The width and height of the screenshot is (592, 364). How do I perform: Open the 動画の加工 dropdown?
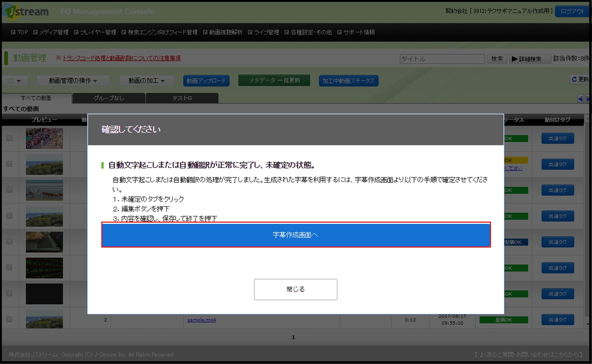click(146, 81)
